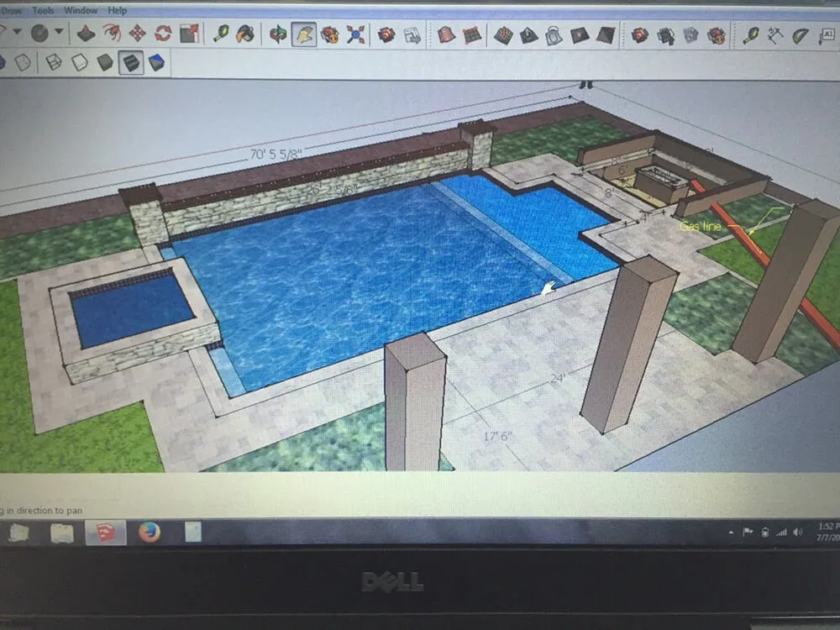Viewport: 840px width, 630px height.
Task: Select the Move tool
Action: [138, 32]
